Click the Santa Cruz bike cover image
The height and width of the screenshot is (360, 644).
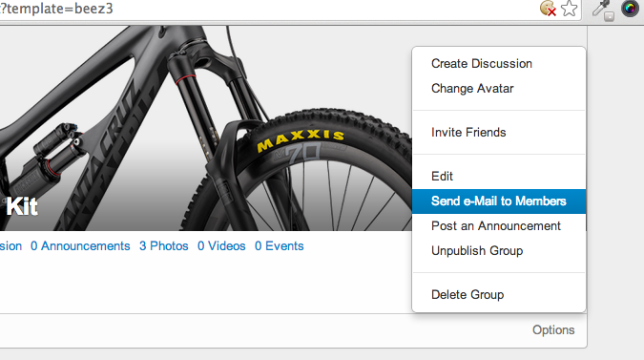point(205,128)
